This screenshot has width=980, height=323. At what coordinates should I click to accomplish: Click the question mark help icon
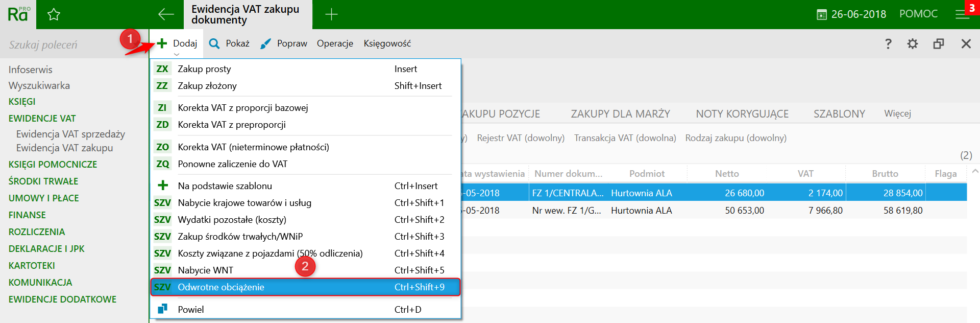click(888, 44)
